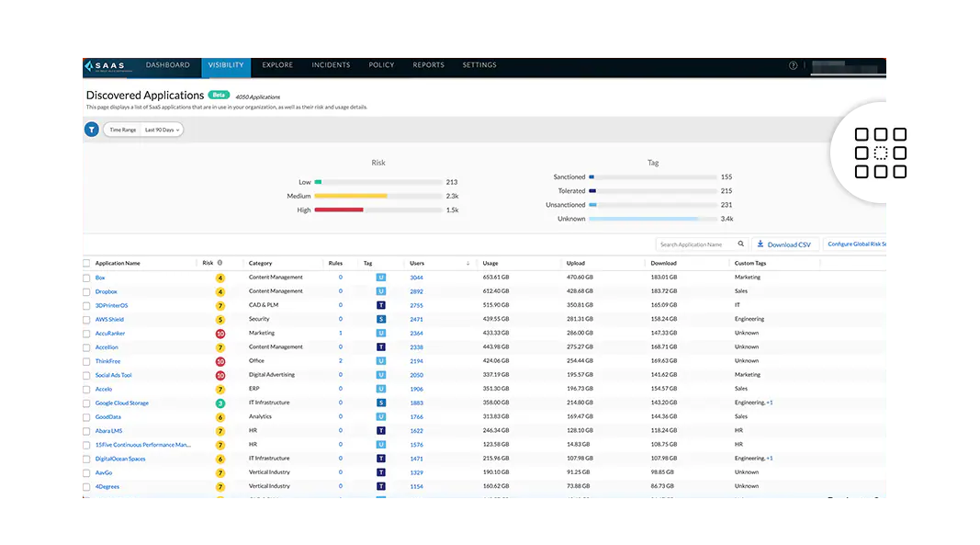980x545 pixels.
Task: Click the risk badge 10 for AccuRanker
Action: (220, 334)
